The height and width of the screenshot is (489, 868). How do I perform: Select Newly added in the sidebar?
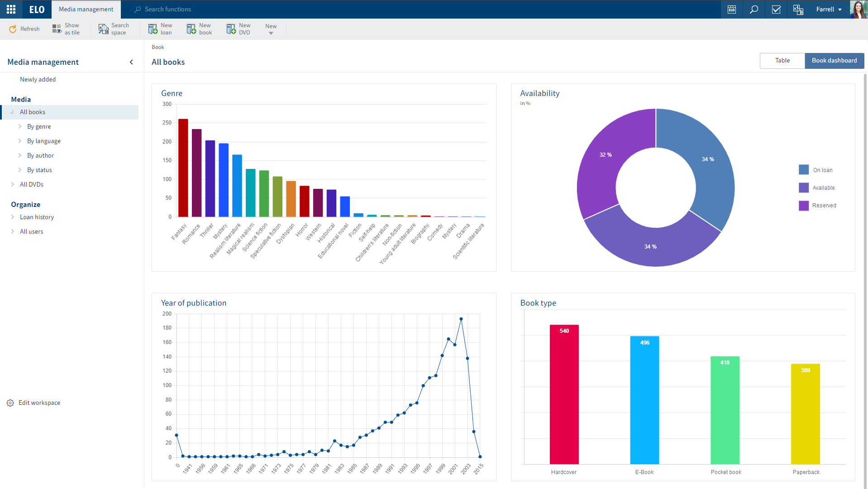click(38, 79)
